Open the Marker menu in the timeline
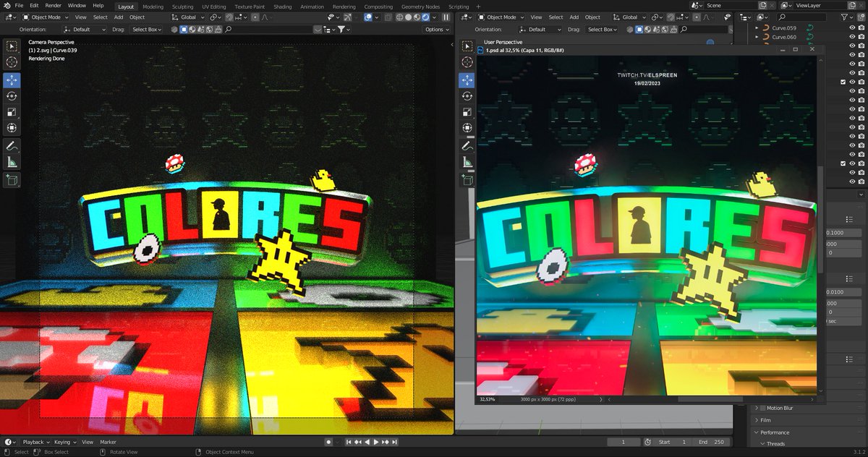This screenshot has height=457, width=868. 108,442
